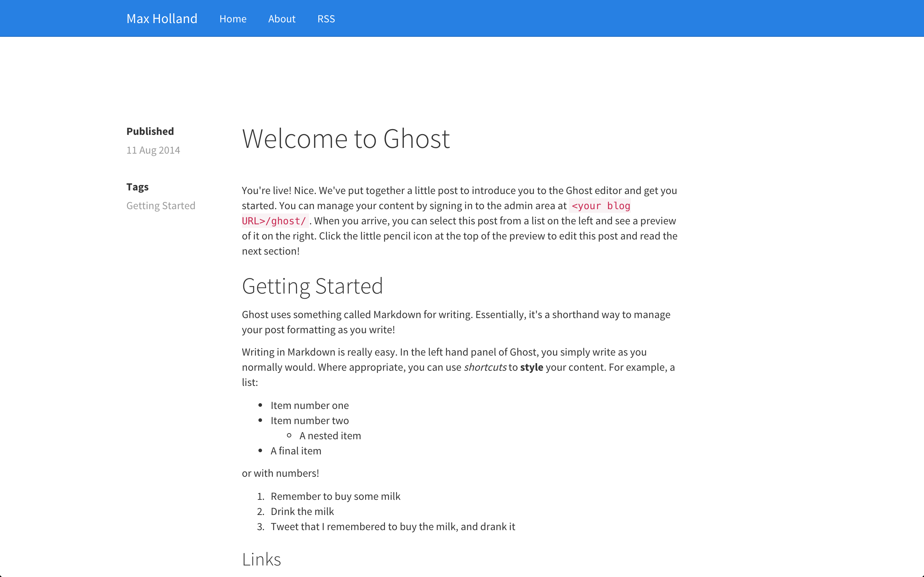Open the Welcome to Ghost post title
The image size is (924, 577).
[346, 138]
